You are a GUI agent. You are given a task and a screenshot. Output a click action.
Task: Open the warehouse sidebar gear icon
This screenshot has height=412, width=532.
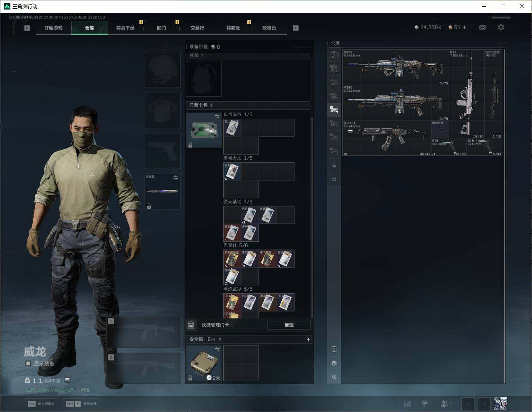334,179
